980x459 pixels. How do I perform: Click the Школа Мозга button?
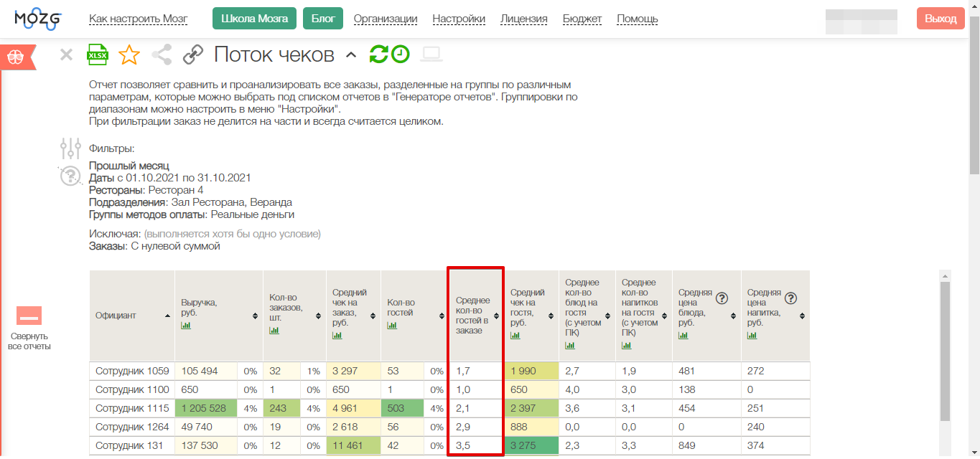254,19
